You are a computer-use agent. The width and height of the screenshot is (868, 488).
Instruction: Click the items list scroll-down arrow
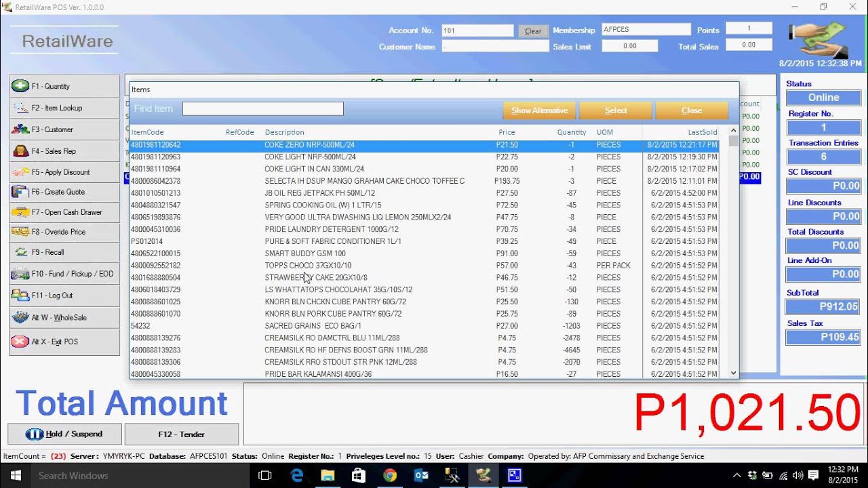[733, 373]
